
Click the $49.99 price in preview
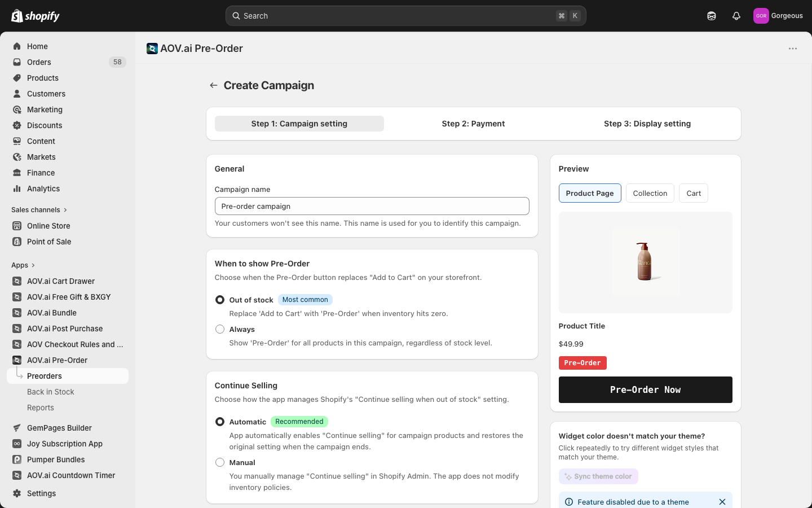click(x=571, y=344)
